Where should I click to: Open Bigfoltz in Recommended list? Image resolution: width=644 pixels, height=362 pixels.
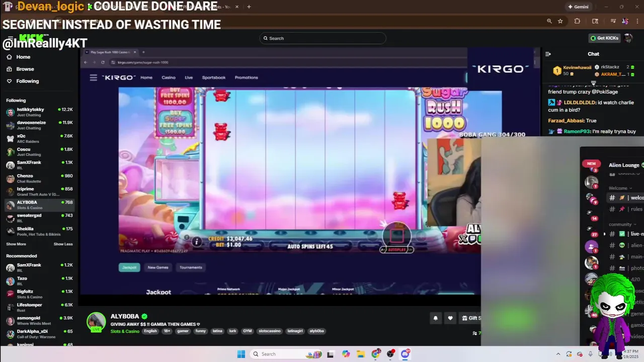[x=39, y=294]
